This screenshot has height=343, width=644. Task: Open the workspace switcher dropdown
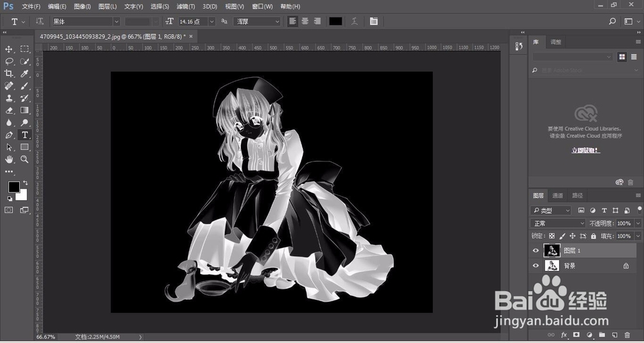(x=630, y=21)
